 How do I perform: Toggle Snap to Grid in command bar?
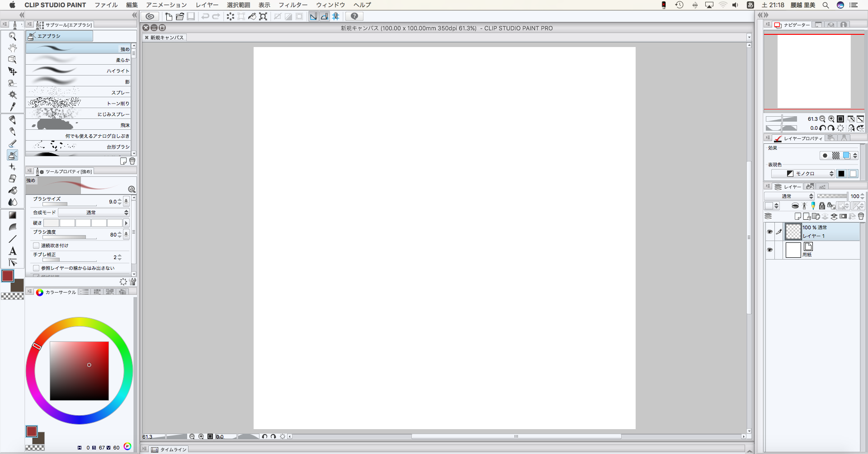pyautogui.click(x=335, y=16)
